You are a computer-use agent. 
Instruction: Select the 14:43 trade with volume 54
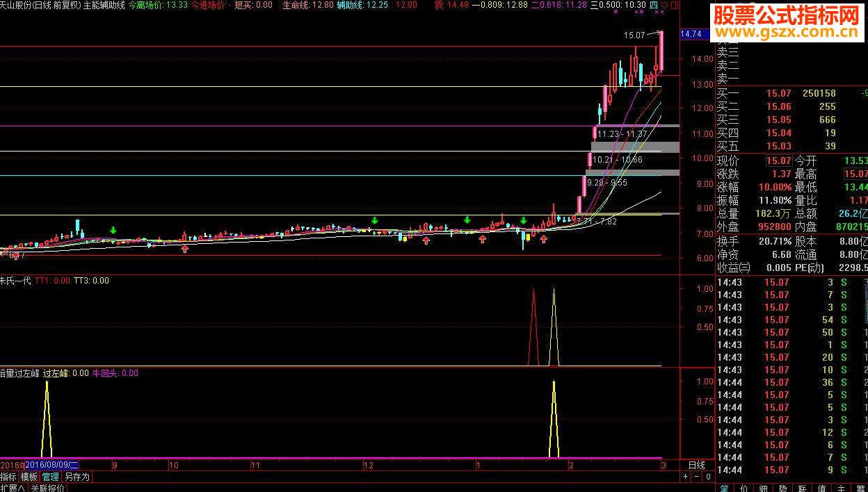click(792, 320)
